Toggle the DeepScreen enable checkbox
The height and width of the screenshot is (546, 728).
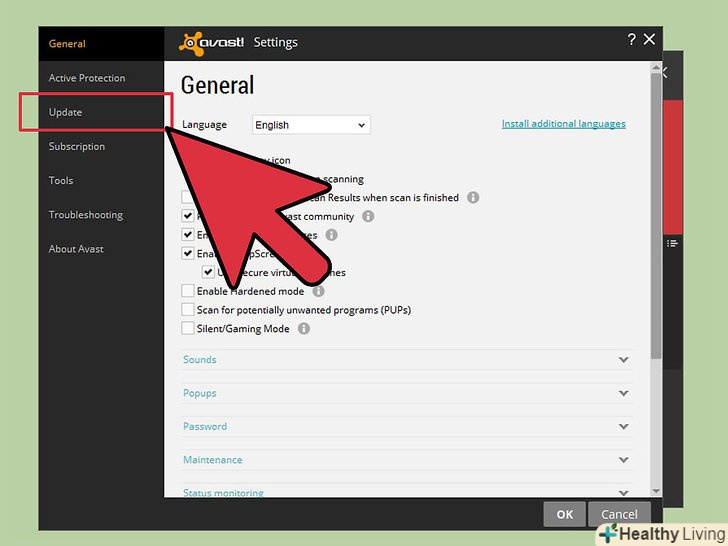[188, 254]
